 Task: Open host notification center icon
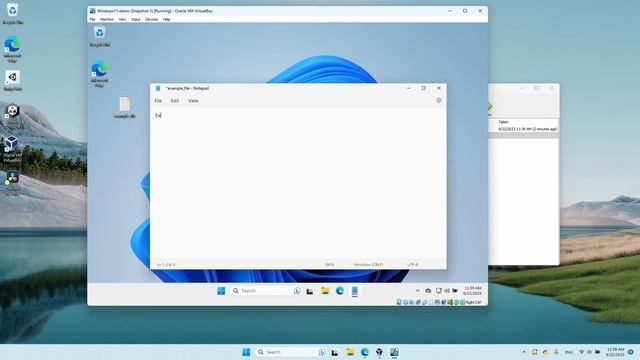coord(631,352)
